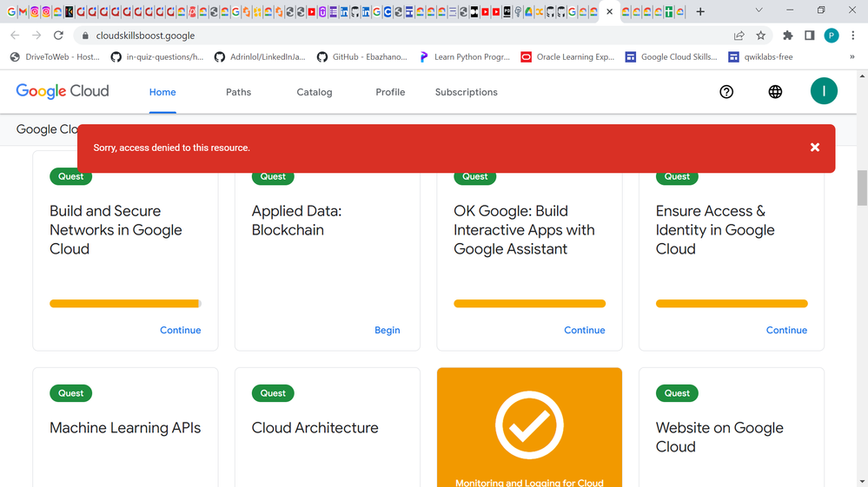Open Adrinlol/LinkedIn GitHub bookmark
The image size is (868, 487).
(x=260, y=56)
